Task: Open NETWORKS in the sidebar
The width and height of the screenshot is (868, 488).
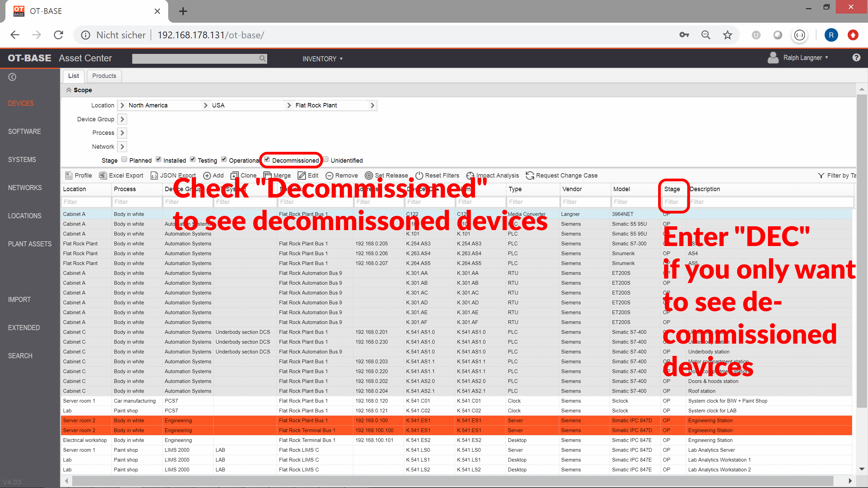Action: coord(25,188)
